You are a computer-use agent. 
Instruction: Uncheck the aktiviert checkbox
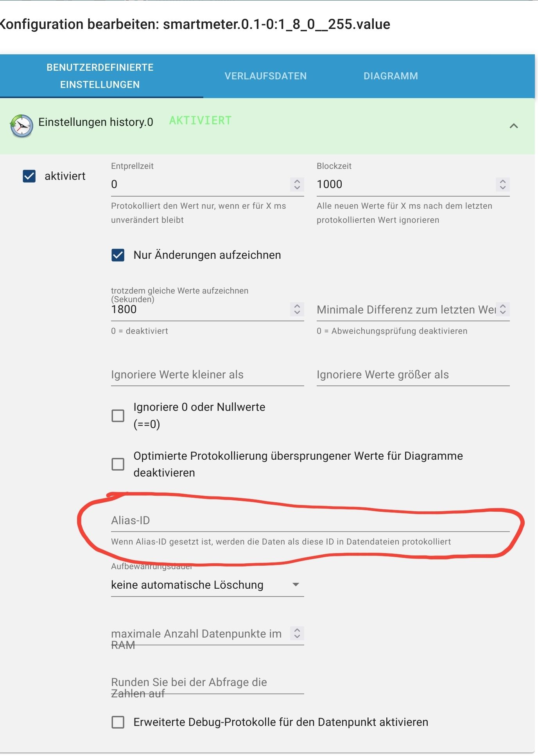click(29, 176)
